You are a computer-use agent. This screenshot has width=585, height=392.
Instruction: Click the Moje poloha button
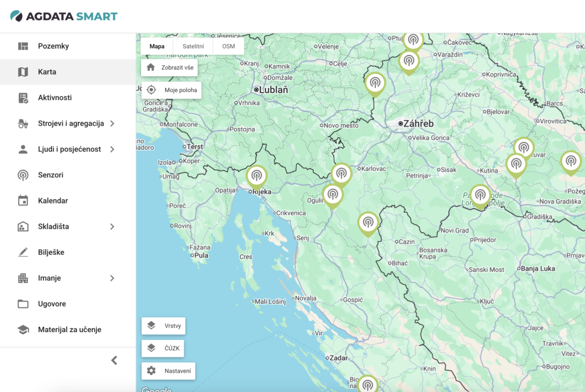click(171, 90)
